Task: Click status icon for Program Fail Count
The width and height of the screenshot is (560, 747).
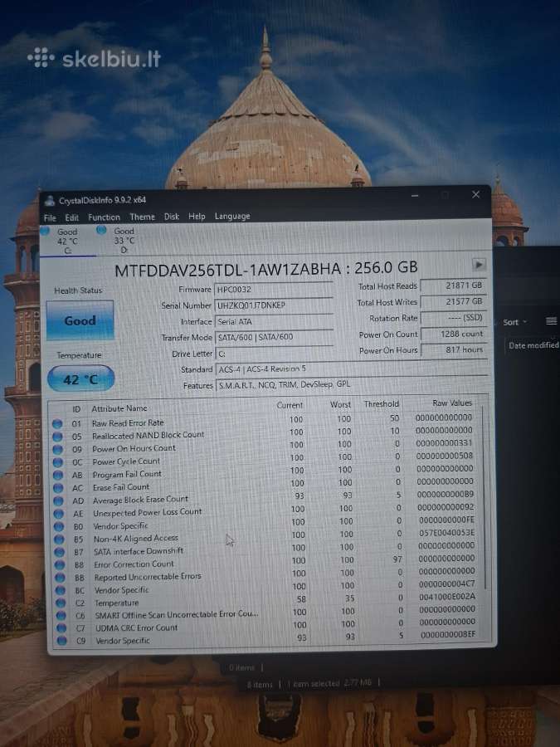Action: click(58, 475)
